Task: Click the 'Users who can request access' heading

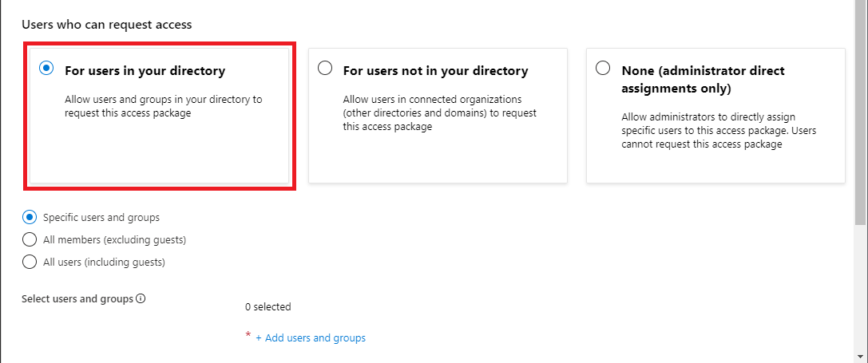Action: point(107,25)
